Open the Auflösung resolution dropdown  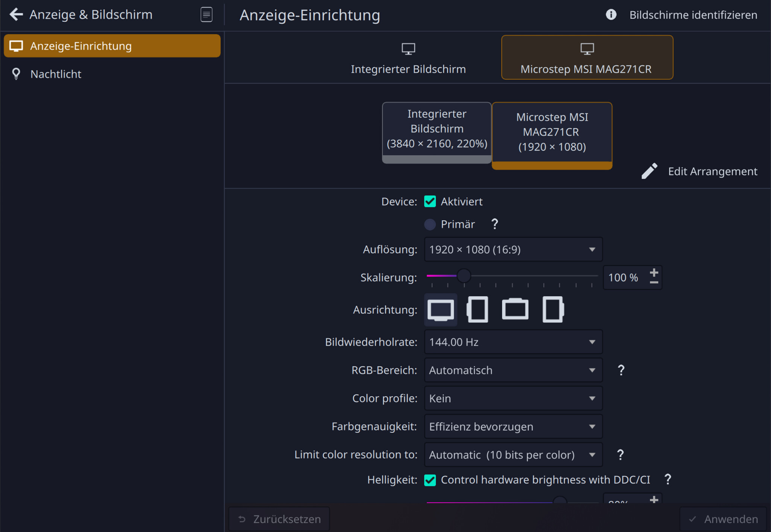(513, 250)
